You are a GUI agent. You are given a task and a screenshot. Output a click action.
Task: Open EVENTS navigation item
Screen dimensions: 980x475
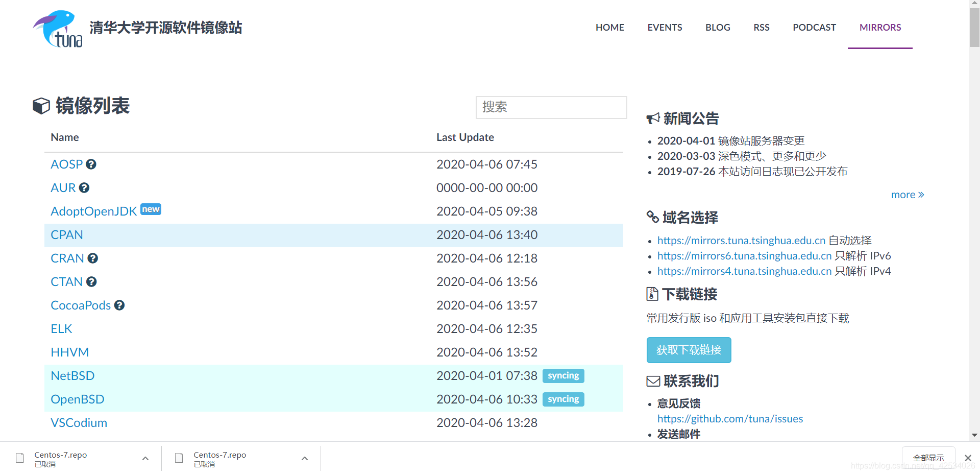tap(665, 28)
